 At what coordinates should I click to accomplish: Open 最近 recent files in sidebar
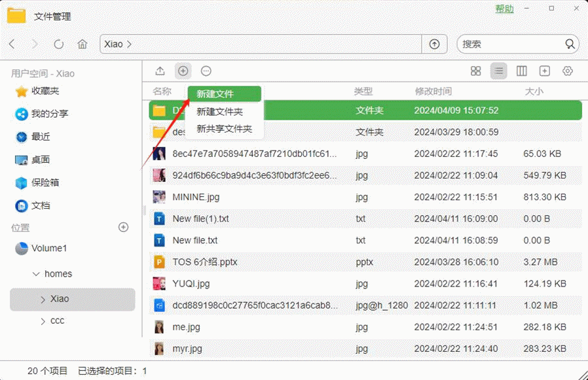(x=33, y=137)
